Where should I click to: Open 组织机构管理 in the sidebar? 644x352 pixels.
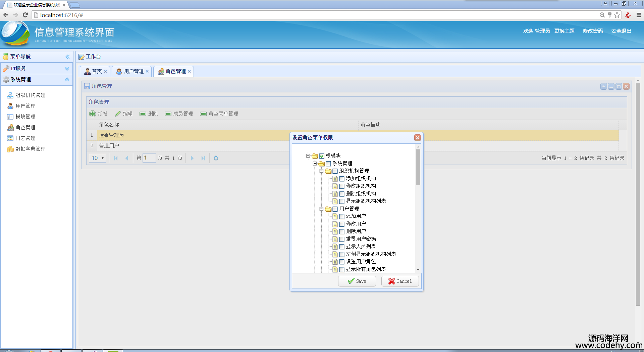tap(30, 95)
